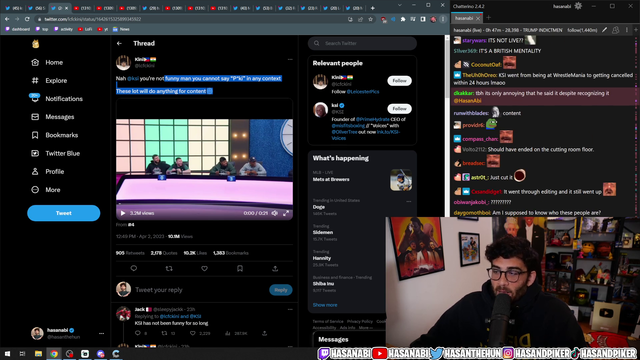The height and width of the screenshot is (360, 640).
Task: Share the main tweet
Action: (x=275, y=268)
